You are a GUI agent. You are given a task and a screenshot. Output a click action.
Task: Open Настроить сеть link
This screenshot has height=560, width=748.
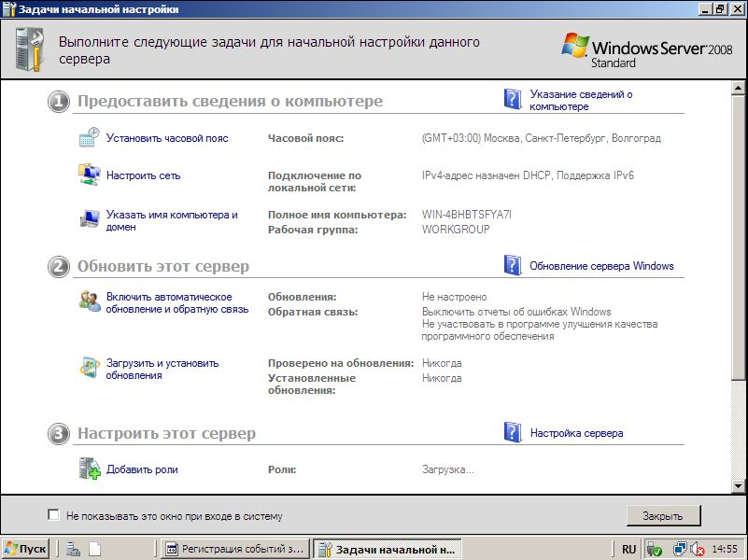(143, 175)
